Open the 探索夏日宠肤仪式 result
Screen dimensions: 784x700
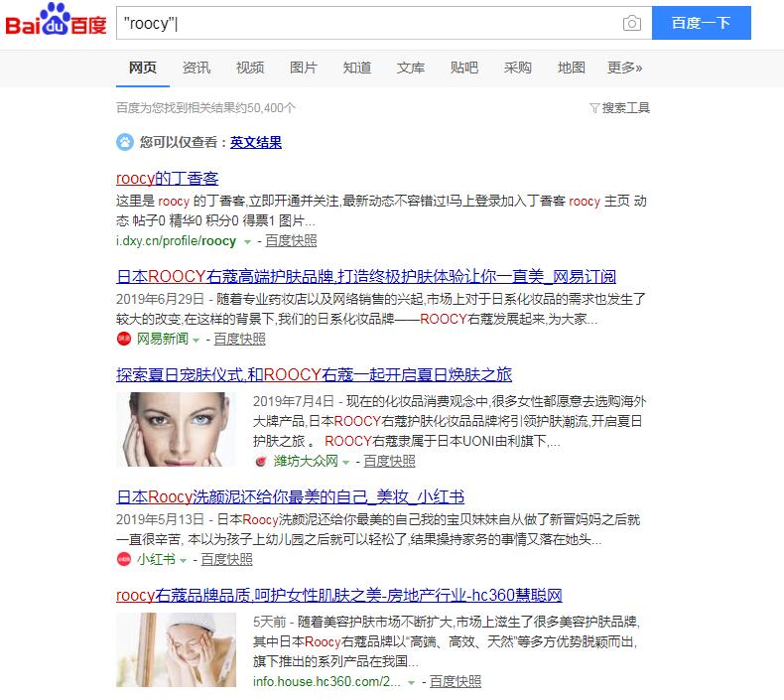(x=314, y=374)
